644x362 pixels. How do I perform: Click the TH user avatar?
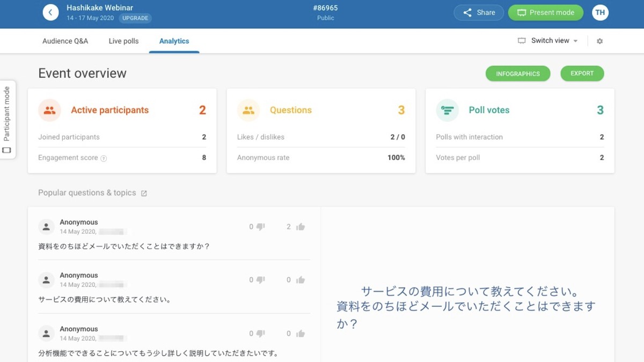click(x=600, y=12)
